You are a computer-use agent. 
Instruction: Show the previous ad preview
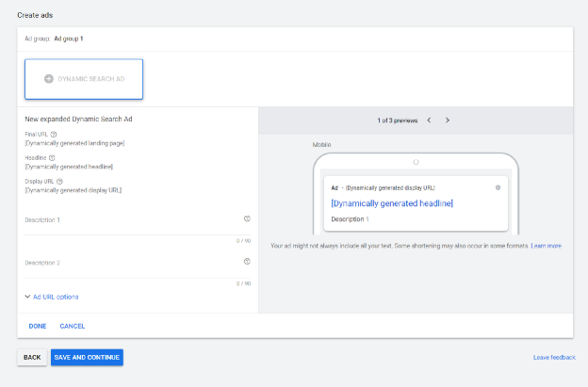tap(429, 121)
